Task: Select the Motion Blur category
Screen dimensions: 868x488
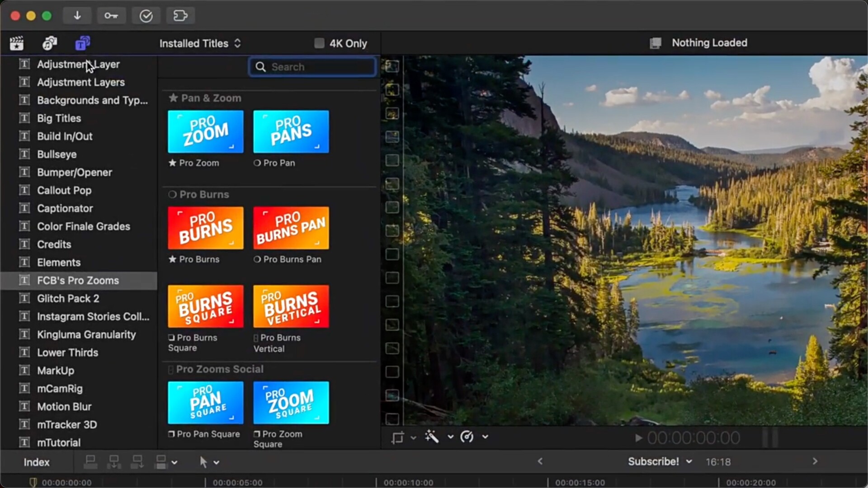Action: [79, 407]
